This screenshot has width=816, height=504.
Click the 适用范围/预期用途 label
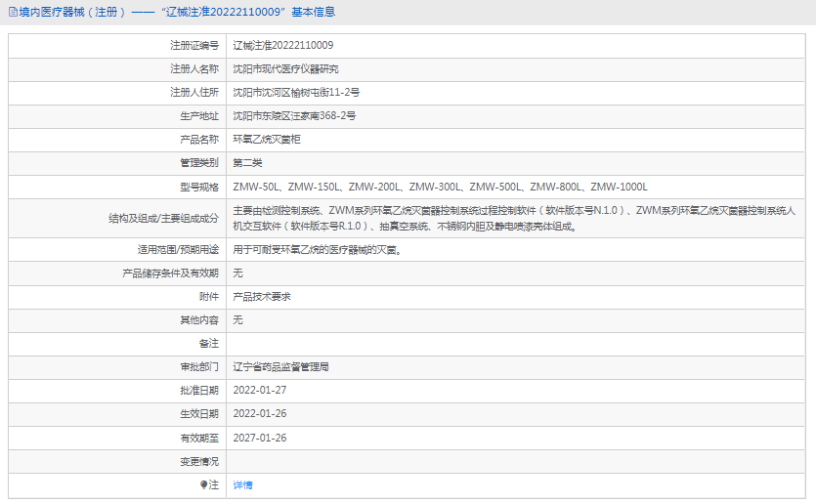tap(178, 250)
